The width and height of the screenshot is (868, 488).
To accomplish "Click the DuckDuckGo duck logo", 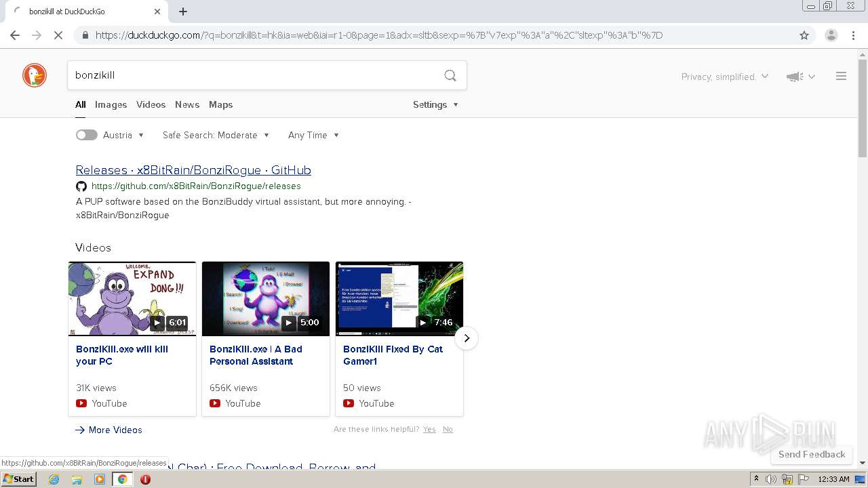I will tap(35, 75).
